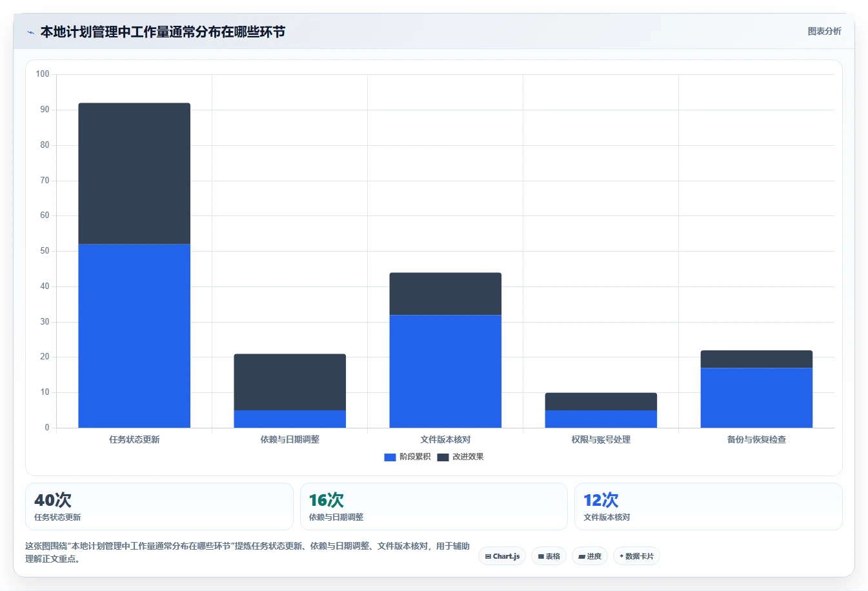Open the 12次 文件版本核对 card
868x591 pixels.
[x=709, y=506]
